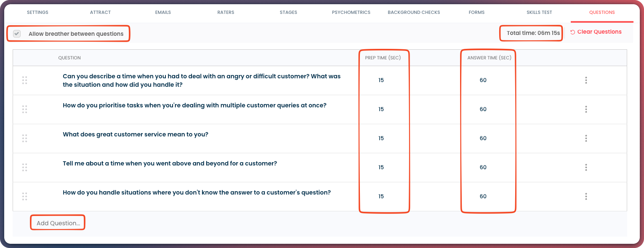
Task: Expand the kebab menu for the great customer service question
Action: tap(586, 138)
